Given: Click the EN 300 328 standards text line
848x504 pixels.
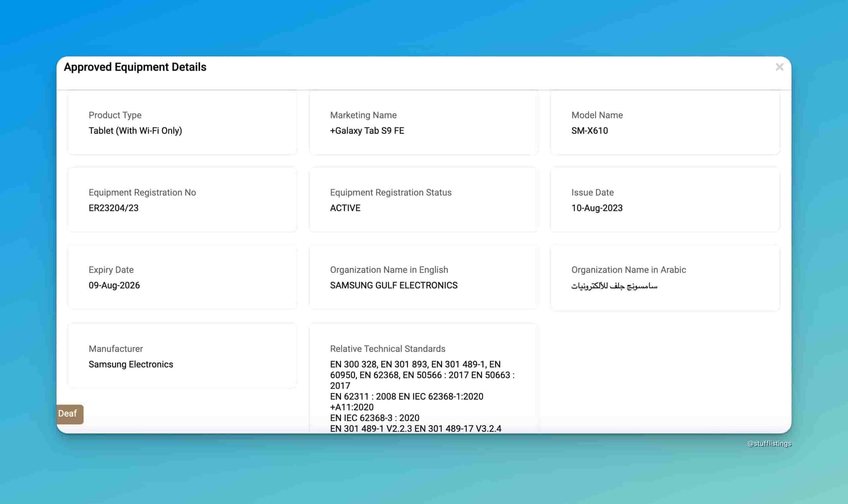Looking at the screenshot, I should [415, 364].
